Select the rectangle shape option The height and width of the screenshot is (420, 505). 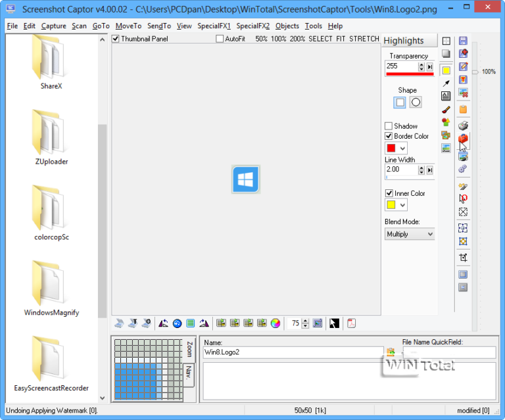point(400,103)
